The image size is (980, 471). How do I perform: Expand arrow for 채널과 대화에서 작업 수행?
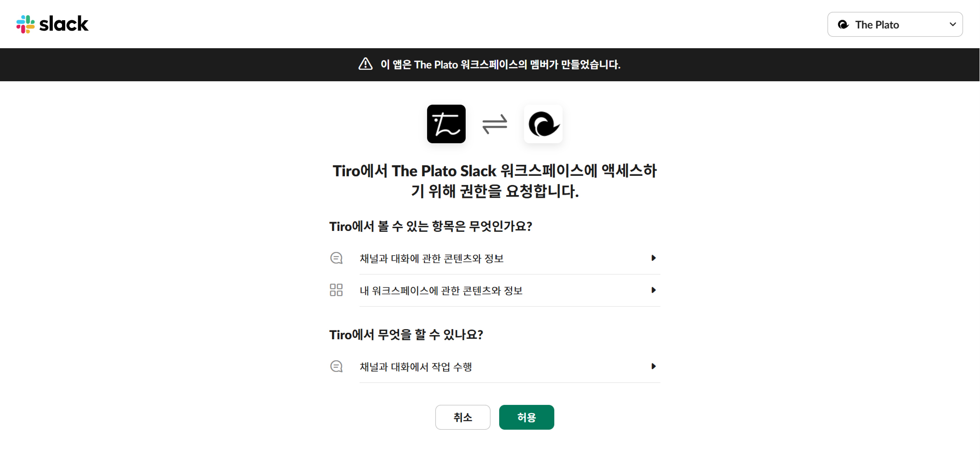(x=653, y=367)
